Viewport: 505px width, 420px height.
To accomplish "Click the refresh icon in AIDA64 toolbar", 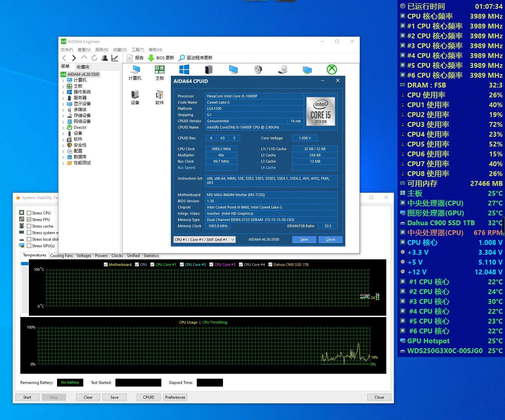I will pyautogui.click(x=94, y=58).
